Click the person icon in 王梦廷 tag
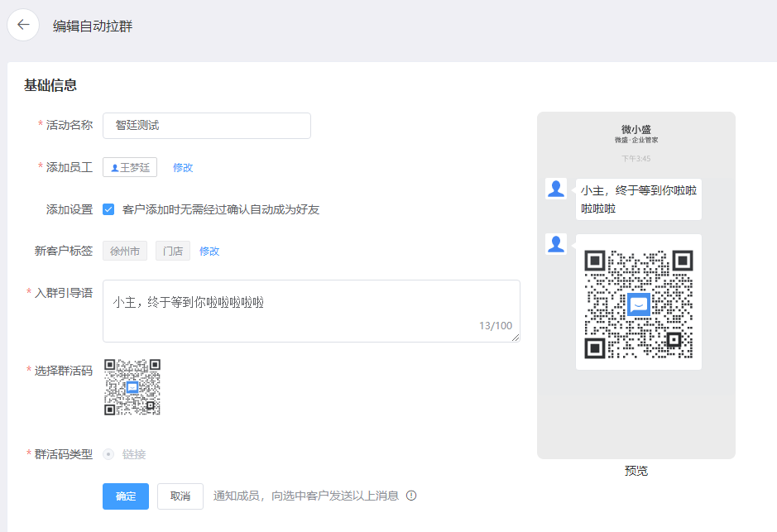 [114, 168]
